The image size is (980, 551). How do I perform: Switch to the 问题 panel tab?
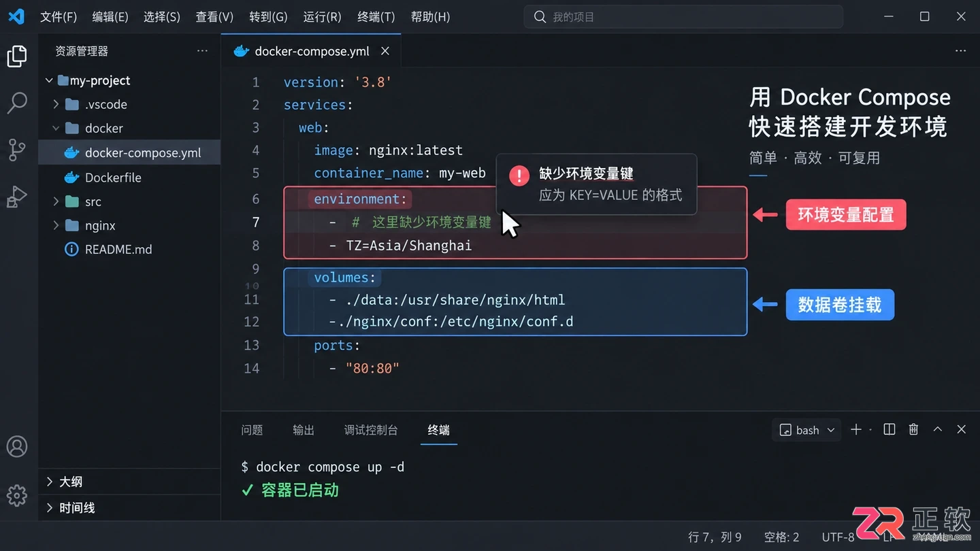[x=252, y=430]
